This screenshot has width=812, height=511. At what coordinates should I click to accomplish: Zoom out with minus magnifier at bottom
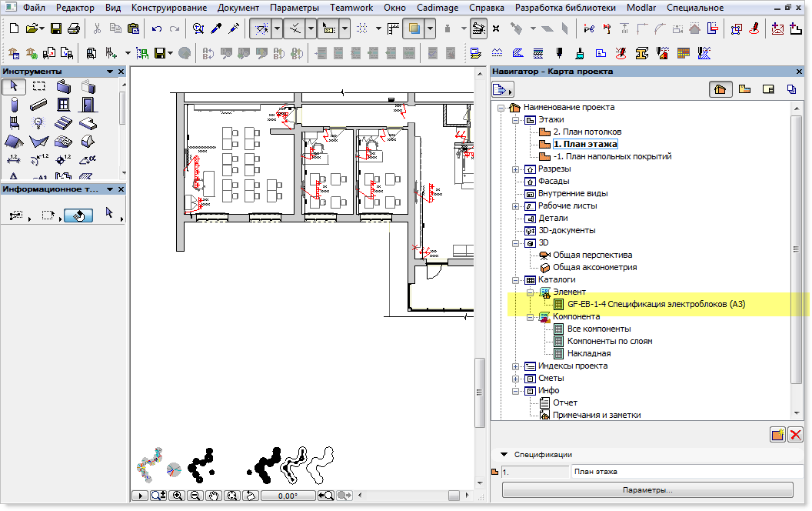[x=195, y=496]
